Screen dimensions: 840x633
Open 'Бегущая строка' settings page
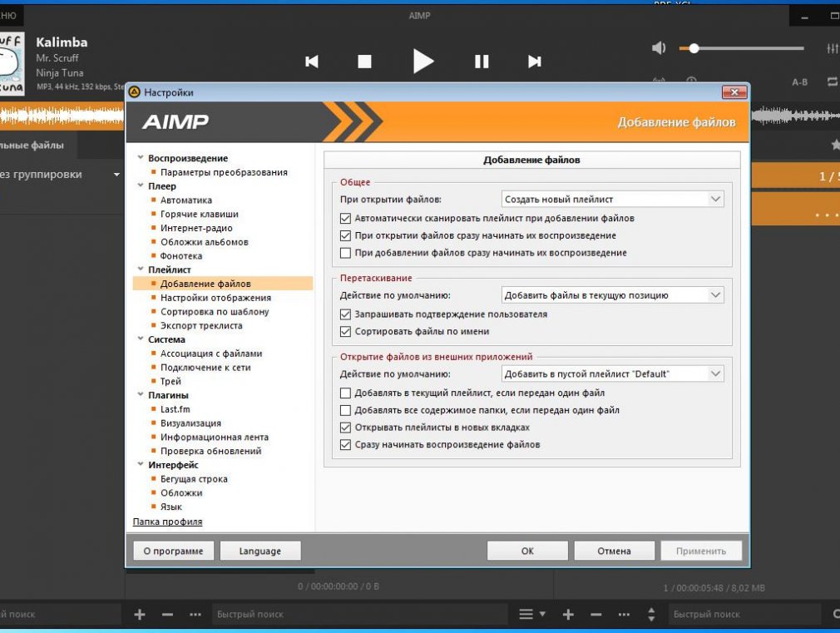pyautogui.click(x=194, y=478)
